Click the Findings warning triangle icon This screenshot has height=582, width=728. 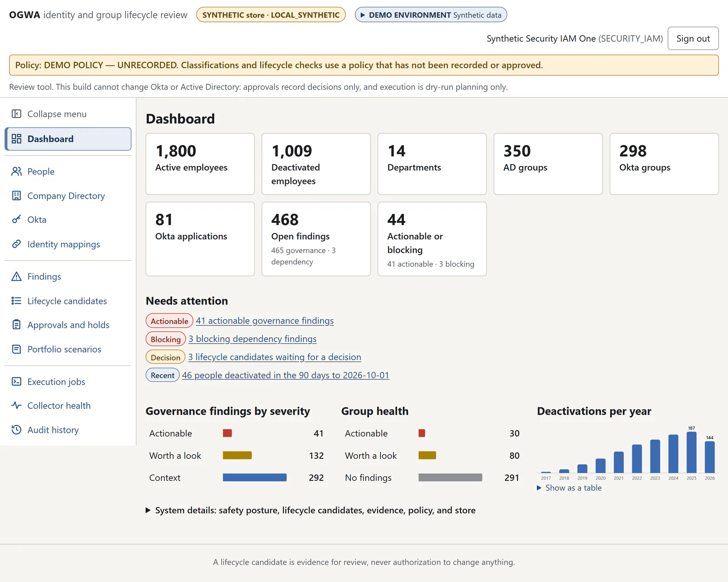tap(16, 276)
